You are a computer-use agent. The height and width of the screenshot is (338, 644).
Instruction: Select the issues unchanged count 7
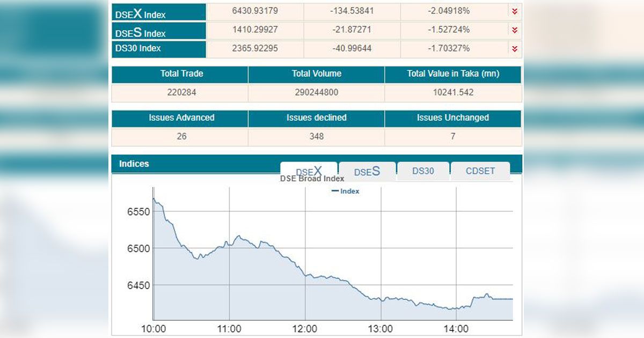(x=453, y=136)
